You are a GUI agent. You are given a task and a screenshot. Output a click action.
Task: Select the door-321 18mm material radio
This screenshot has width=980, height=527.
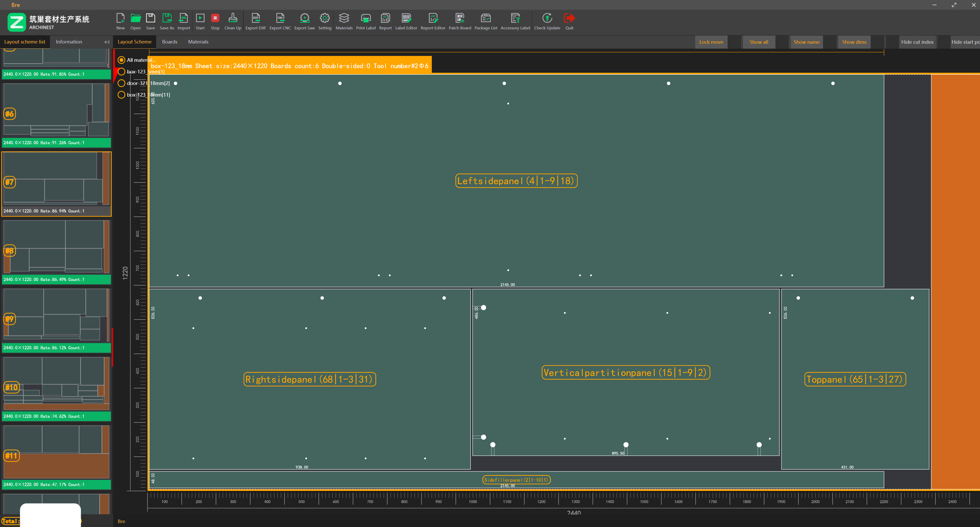[121, 83]
